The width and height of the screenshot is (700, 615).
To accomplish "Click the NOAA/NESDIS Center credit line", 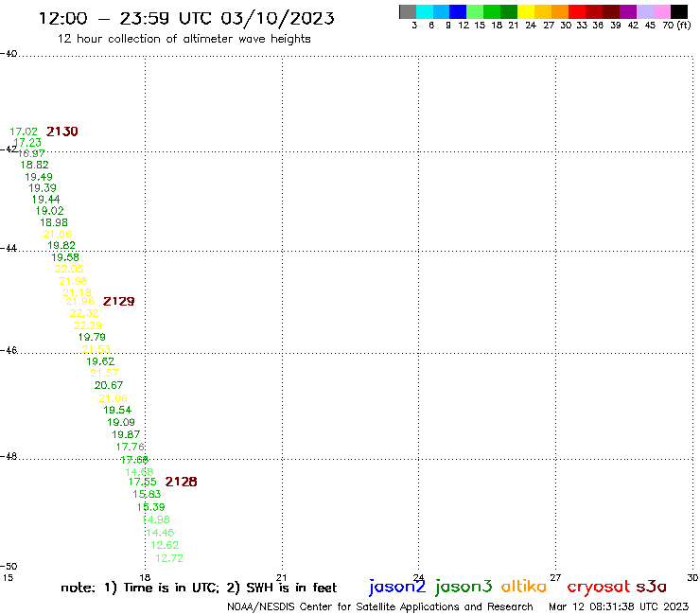I will tap(380, 606).
